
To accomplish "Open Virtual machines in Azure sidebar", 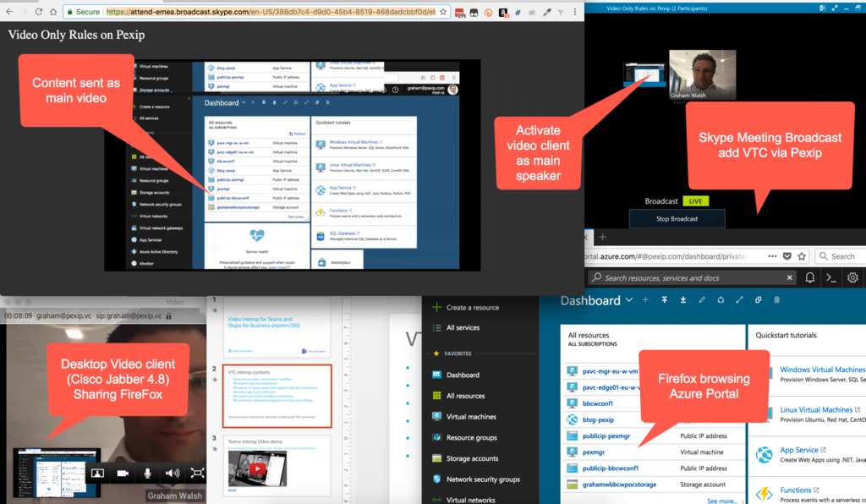I will click(x=464, y=417).
